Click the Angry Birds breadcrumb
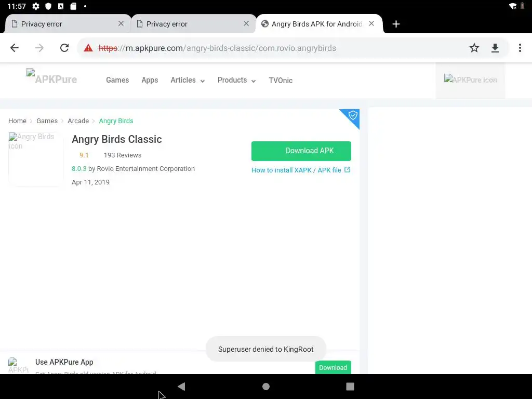 point(116,121)
